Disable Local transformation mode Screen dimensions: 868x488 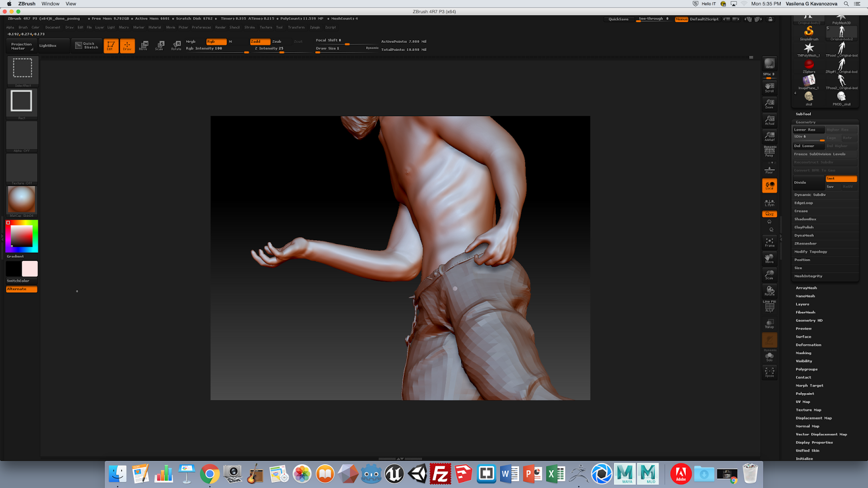769,186
